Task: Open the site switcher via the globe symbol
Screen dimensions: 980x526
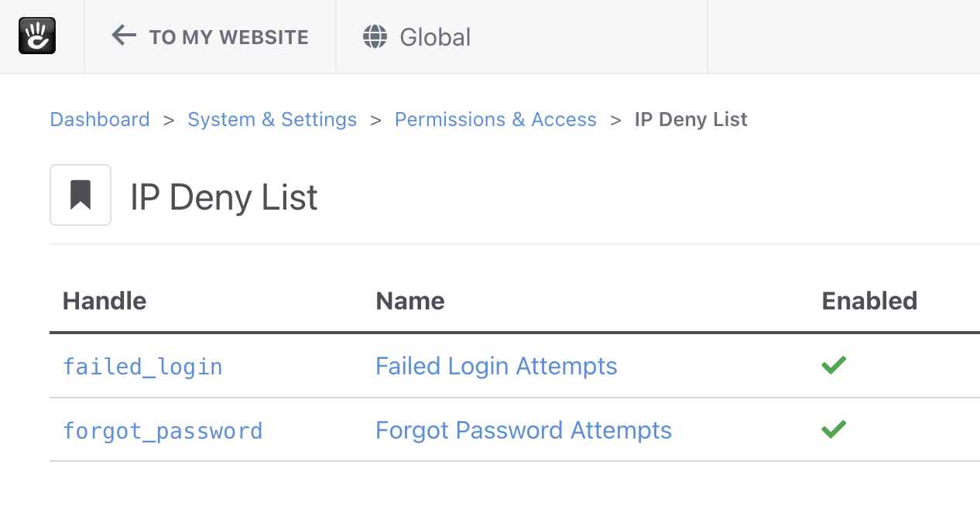Action: (375, 36)
